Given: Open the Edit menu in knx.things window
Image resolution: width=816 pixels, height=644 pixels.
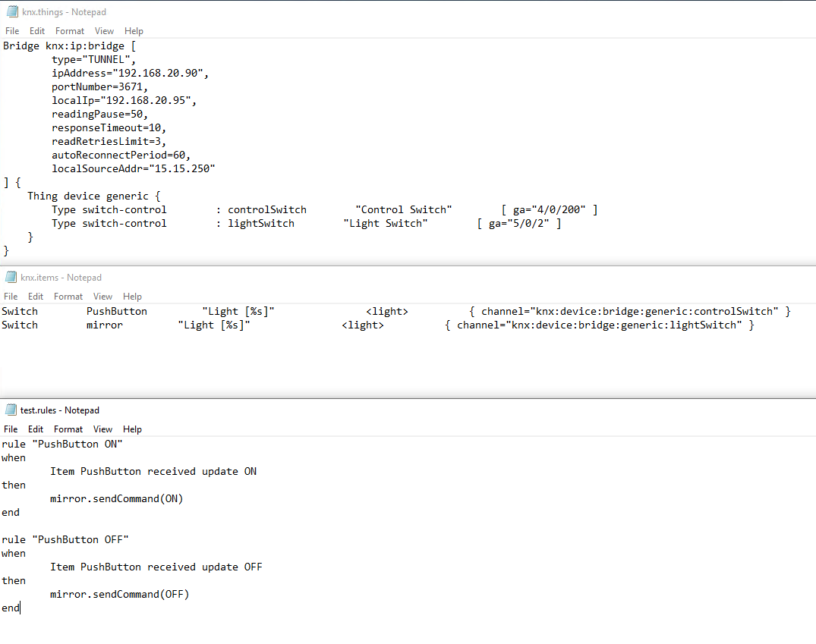Looking at the screenshot, I should click(x=36, y=30).
